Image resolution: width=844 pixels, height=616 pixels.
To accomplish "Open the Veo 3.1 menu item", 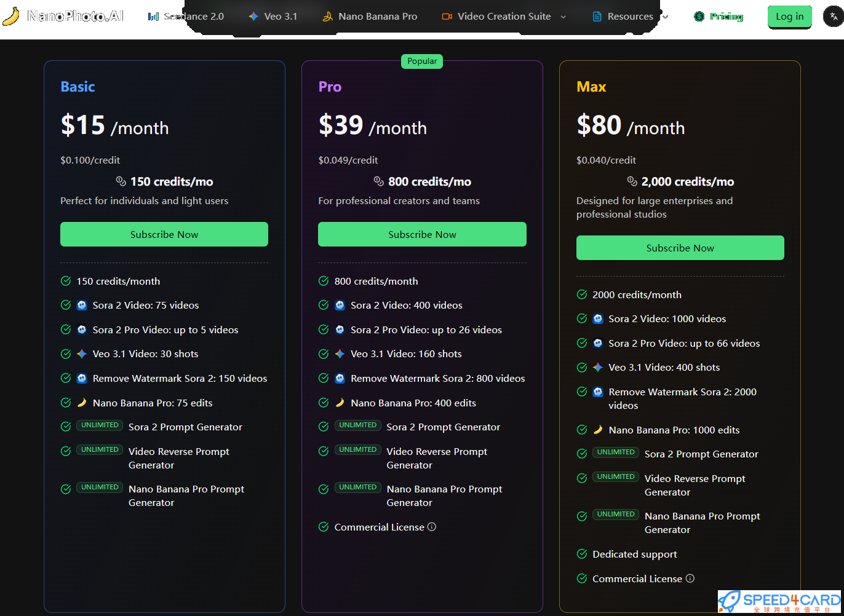I will click(281, 17).
